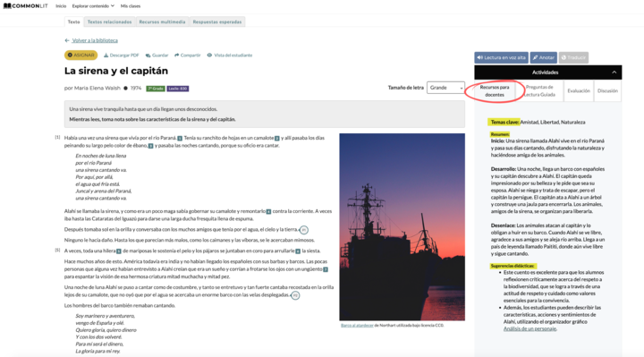Screen dimensions: 644x357
Task: Click the Descargar PDF download icon
Action: pyautogui.click(x=106, y=55)
